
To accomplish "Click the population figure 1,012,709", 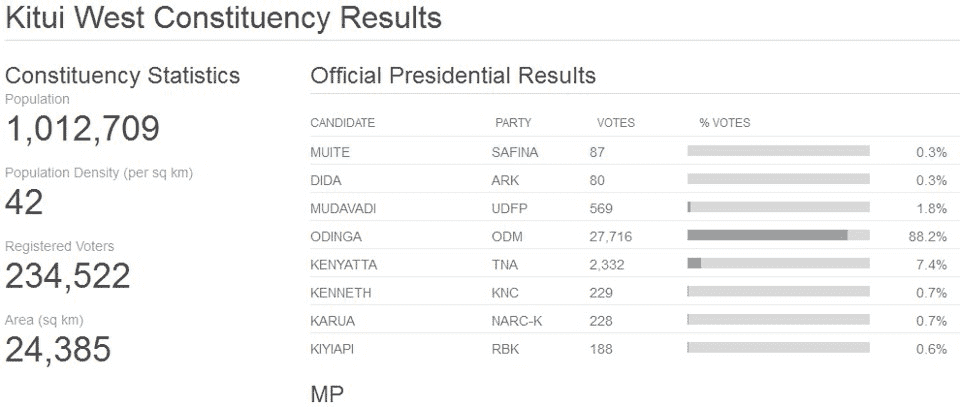I will (82, 129).
